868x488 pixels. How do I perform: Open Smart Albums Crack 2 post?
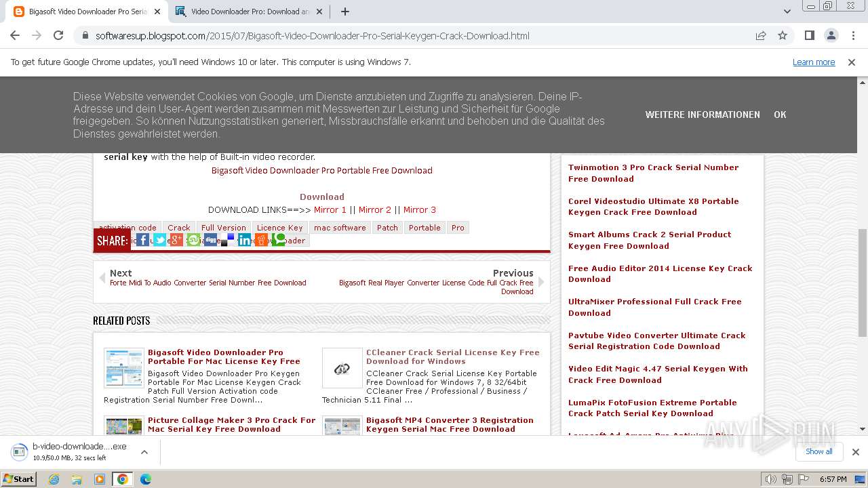pos(650,240)
